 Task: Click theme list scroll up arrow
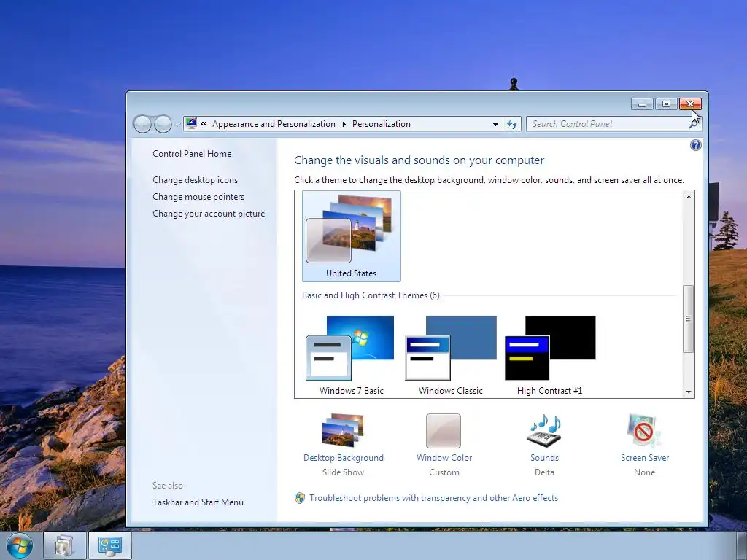[689, 196]
